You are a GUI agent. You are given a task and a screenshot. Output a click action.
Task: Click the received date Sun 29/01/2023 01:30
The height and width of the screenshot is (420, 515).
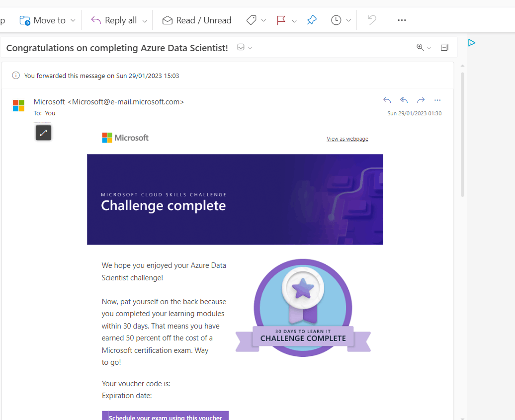pos(414,113)
